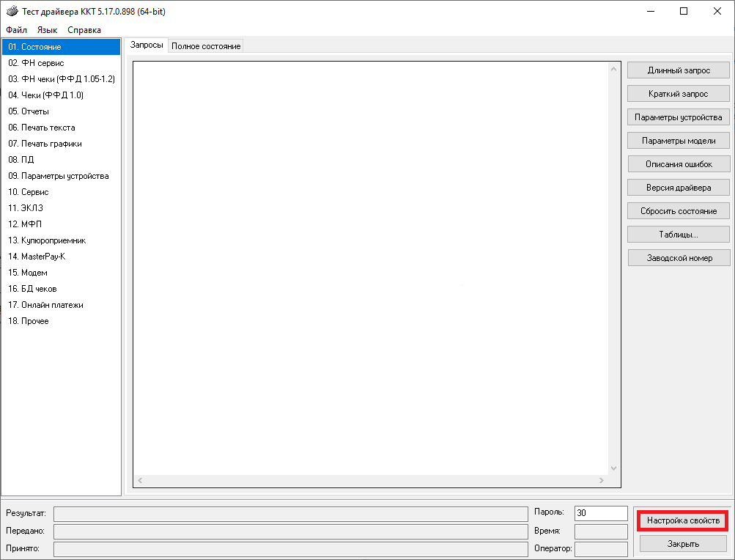This screenshot has width=735, height=560.
Task: Go to 06. Печать текста
Action: pyautogui.click(x=42, y=128)
